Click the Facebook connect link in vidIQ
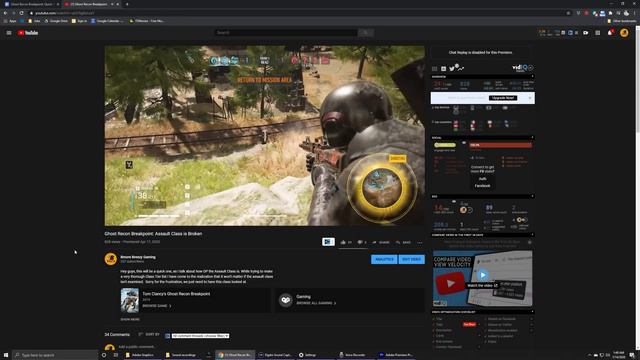 (482, 186)
